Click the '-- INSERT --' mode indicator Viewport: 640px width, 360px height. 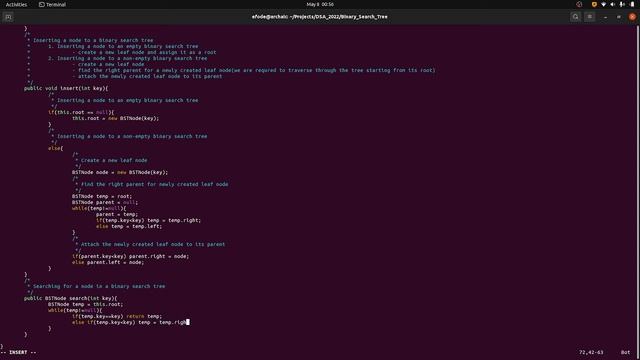click(19, 352)
